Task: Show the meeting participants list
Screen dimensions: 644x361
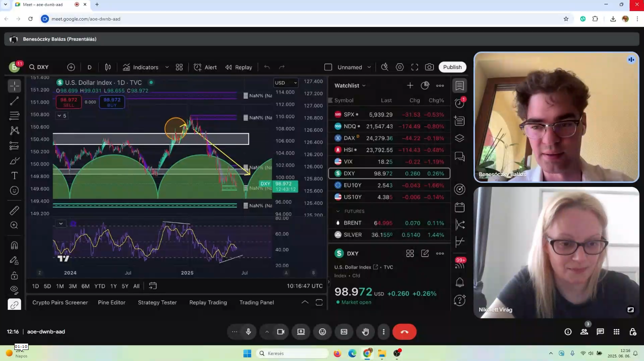Action: pos(584,332)
